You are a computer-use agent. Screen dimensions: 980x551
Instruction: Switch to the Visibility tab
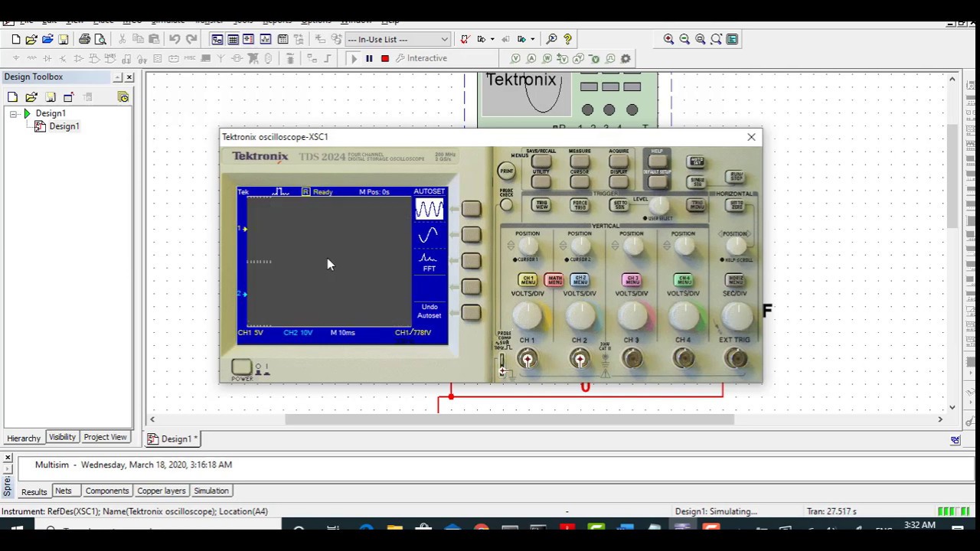[62, 437]
